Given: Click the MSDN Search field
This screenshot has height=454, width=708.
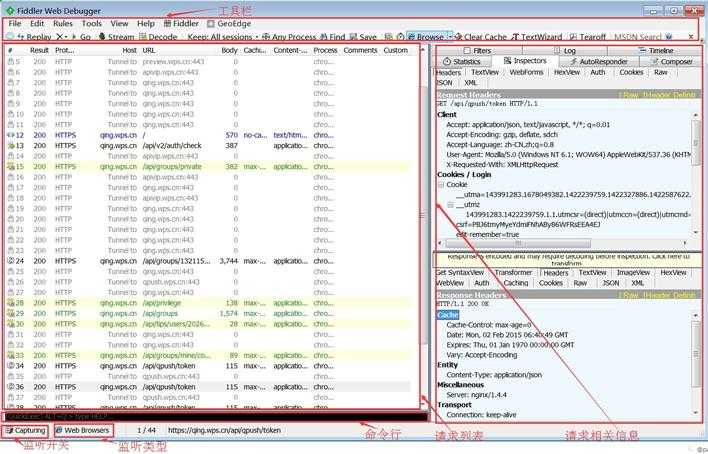Looking at the screenshot, I should [x=638, y=37].
